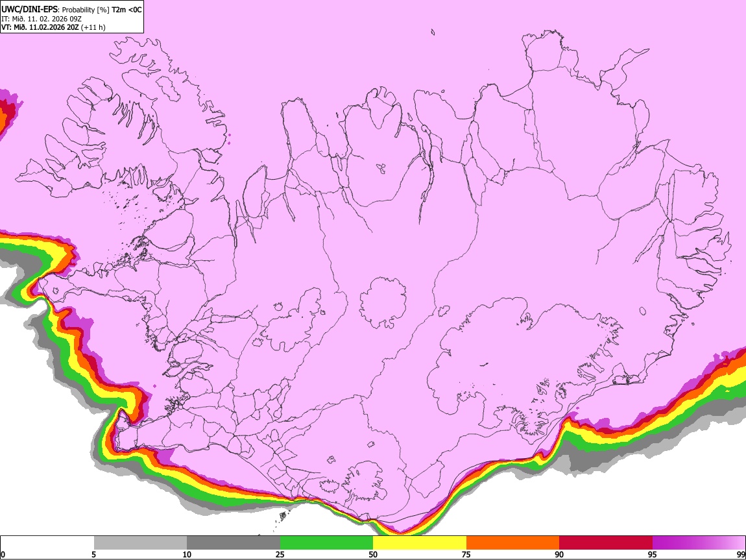Click the '(+11 h)' forecast offset text
746x560 pixels.
[x=93, y=27]
